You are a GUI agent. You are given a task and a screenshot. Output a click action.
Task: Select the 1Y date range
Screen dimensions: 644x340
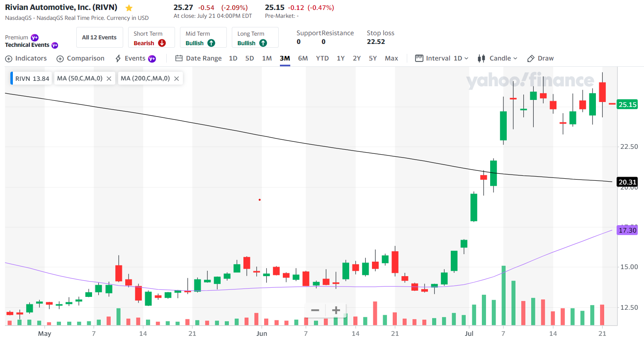pos(341,58)
